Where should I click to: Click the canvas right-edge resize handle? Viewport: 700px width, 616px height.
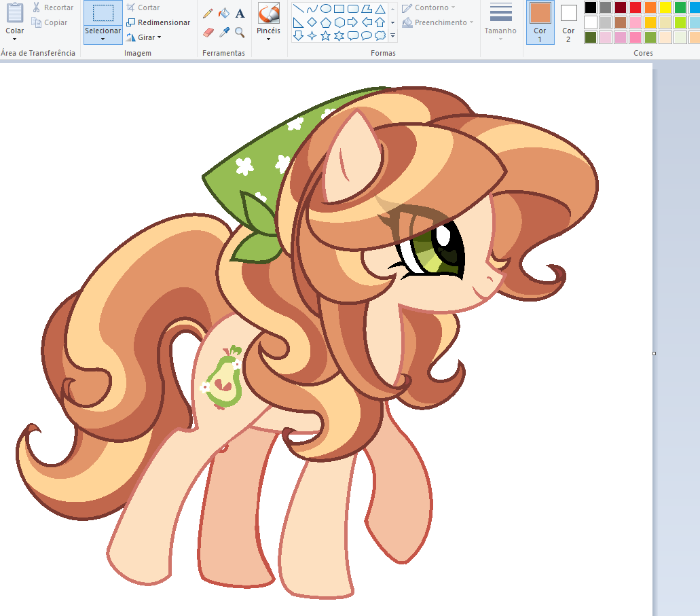[x=654, y=353]
